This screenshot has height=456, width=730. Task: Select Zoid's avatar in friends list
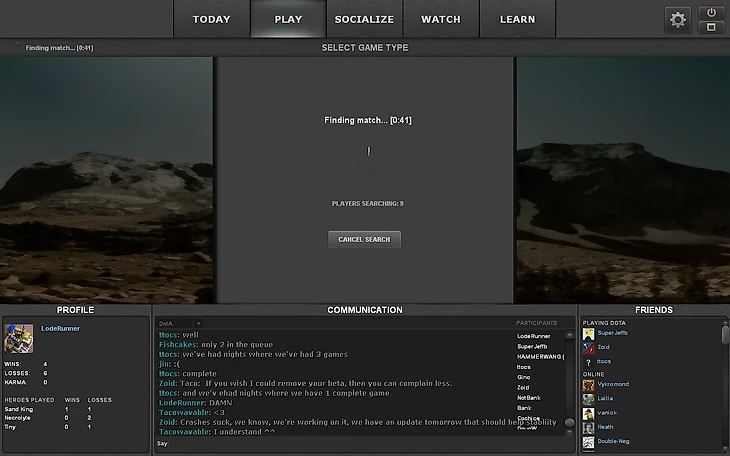click(589, 347)
